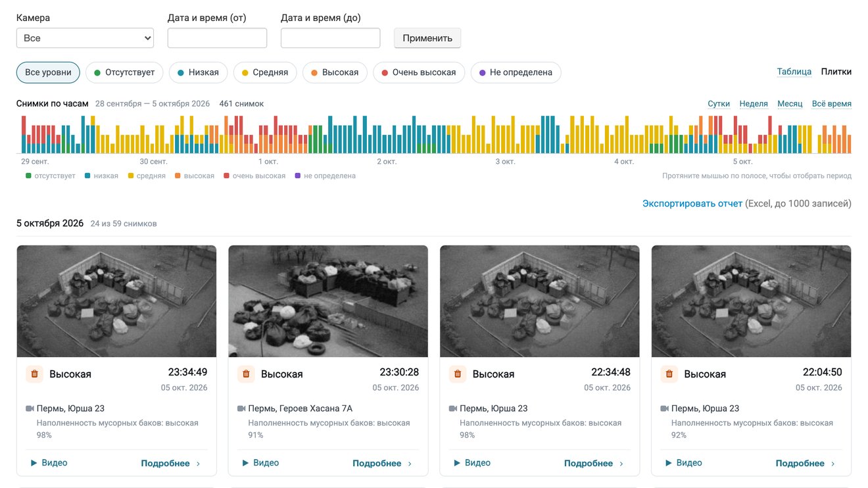Click the trash bin icon on 22:34:48 card
Viewport: 868px width, 488px height.
pyautogui.click(x=458, y=374)
